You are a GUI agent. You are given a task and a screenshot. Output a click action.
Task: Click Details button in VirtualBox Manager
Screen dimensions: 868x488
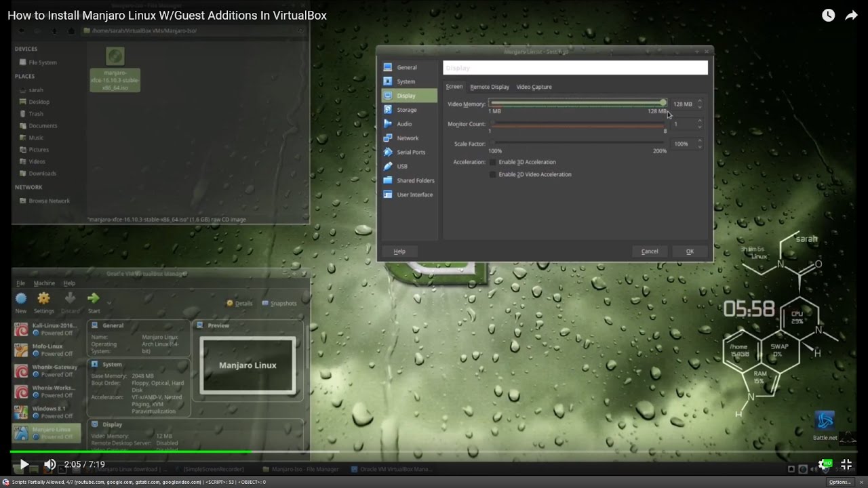pos(239,303)
